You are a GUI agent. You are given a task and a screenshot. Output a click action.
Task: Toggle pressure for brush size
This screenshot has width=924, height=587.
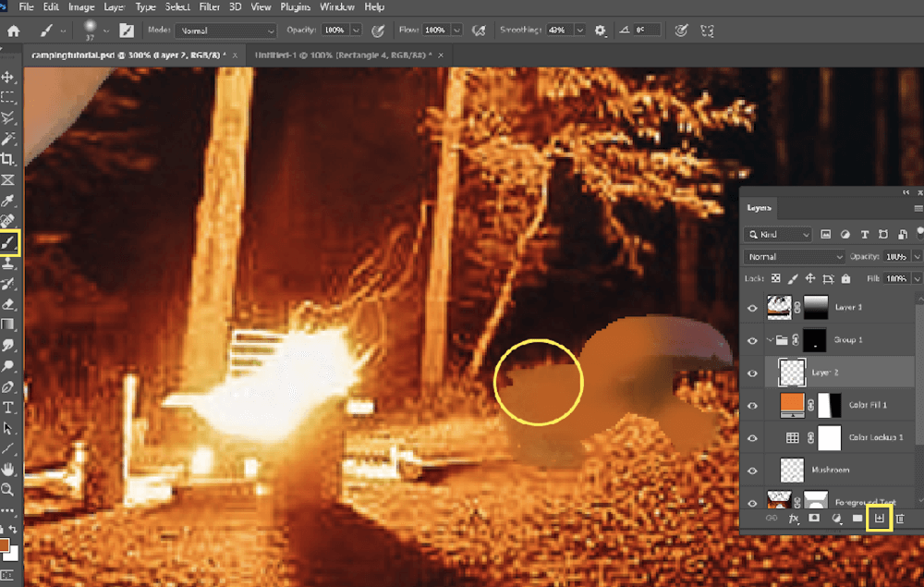[681, 31]
